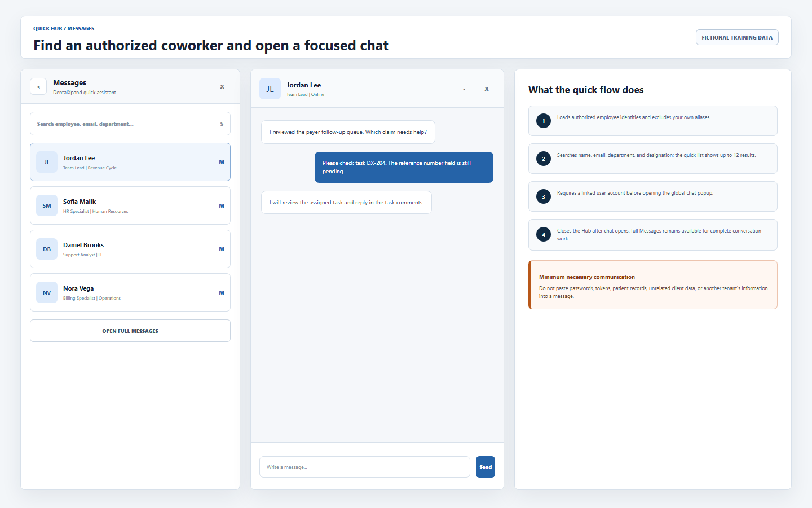812x508 pixels.
Task: Click "Closes the Hub after chat opens" step text
Action: [x=659, y=235]
